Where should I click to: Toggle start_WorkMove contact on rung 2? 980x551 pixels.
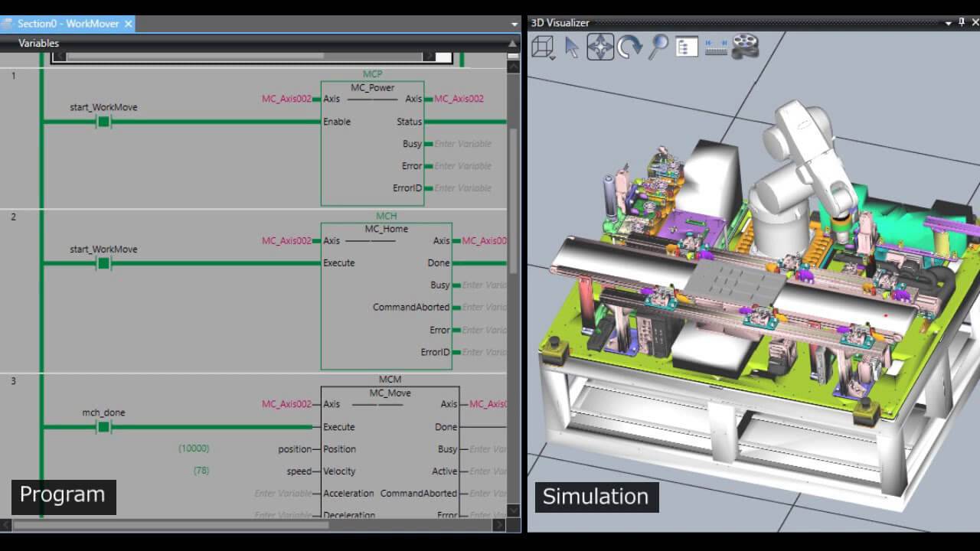pyautogui.click(x=103, y=263)
